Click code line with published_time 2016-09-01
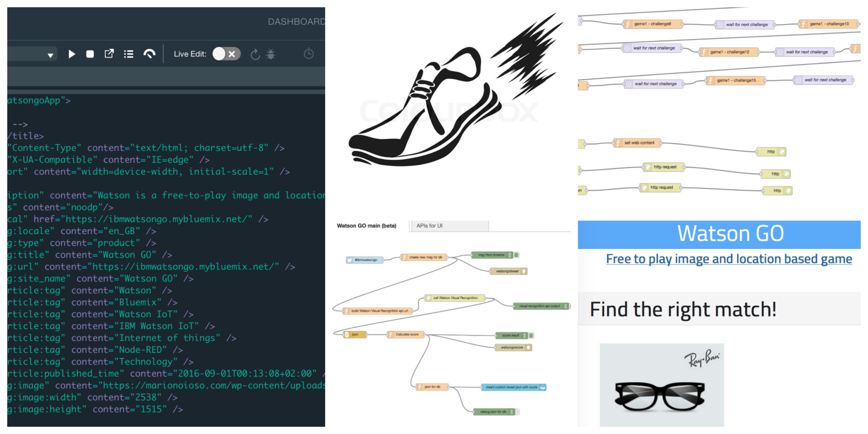This screenshot has height=434, width=868. (x=166, y=373)
